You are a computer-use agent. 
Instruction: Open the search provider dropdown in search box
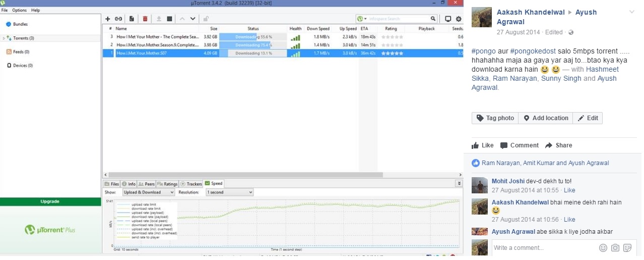point(362,19)
